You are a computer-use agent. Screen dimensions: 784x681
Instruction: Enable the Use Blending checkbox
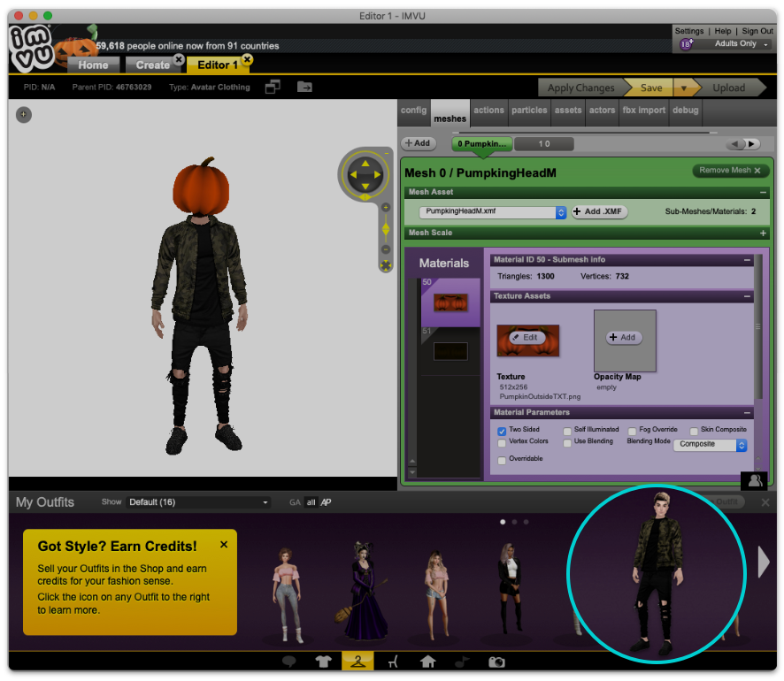coord(567,443)
